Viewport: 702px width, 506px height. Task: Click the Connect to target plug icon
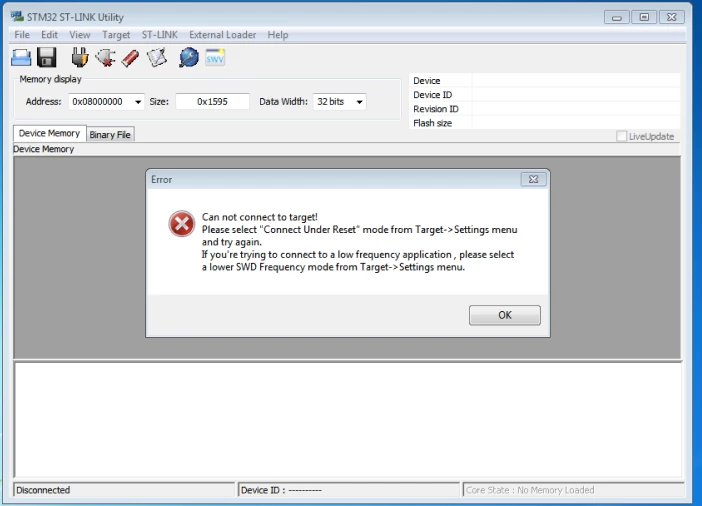[80, 57]
